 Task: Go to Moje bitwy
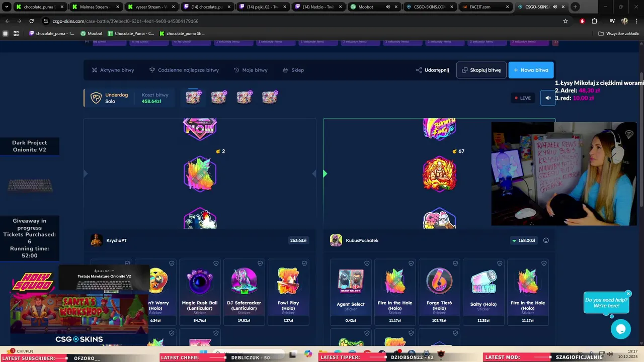[251, 70]
